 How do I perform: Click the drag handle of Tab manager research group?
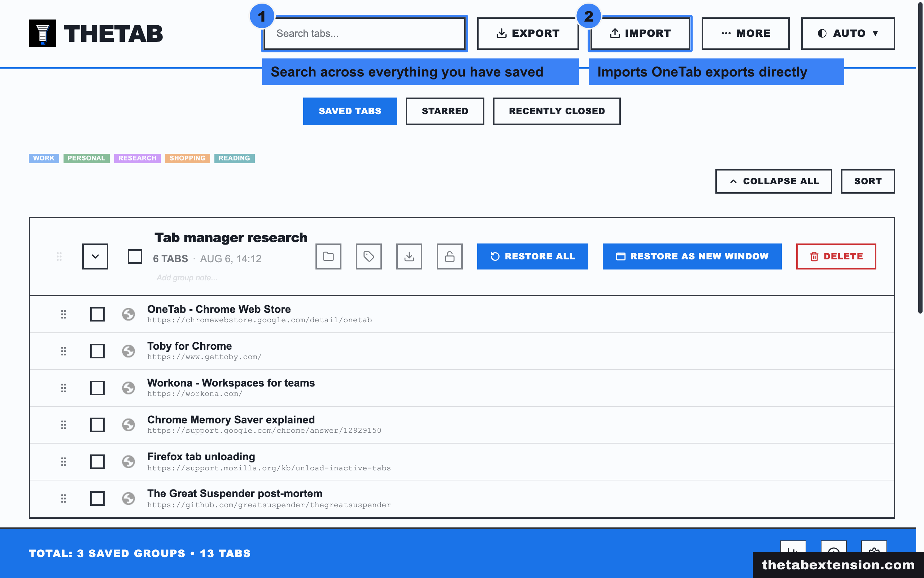(x=59, y=256)
